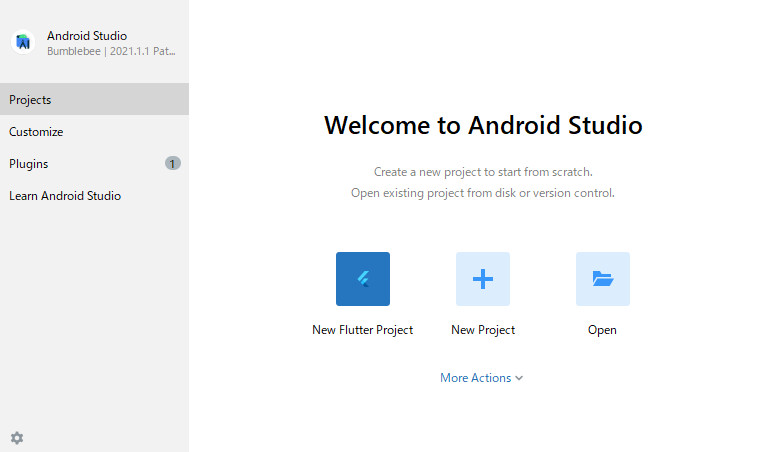The width and height of the screenshot is (763, 452).
Task: Switch to the Customize tab
Action: [x=94, y=132]
